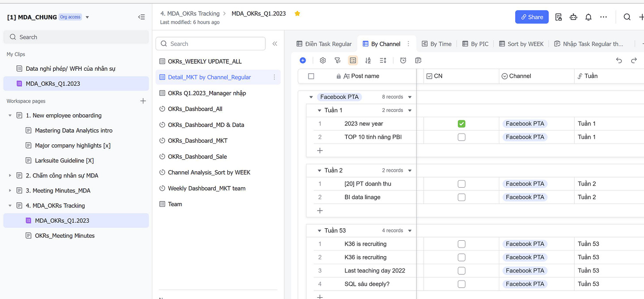
Task: Open the A-Z sort icon
Action: [368, 60]
